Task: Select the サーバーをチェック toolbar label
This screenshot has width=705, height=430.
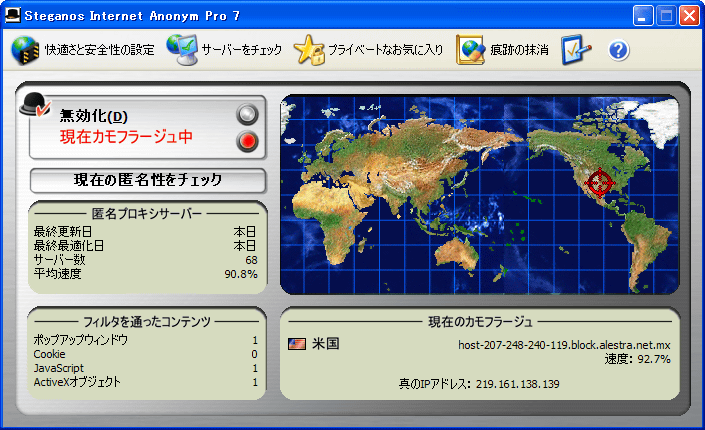Action: pos(241,50)
